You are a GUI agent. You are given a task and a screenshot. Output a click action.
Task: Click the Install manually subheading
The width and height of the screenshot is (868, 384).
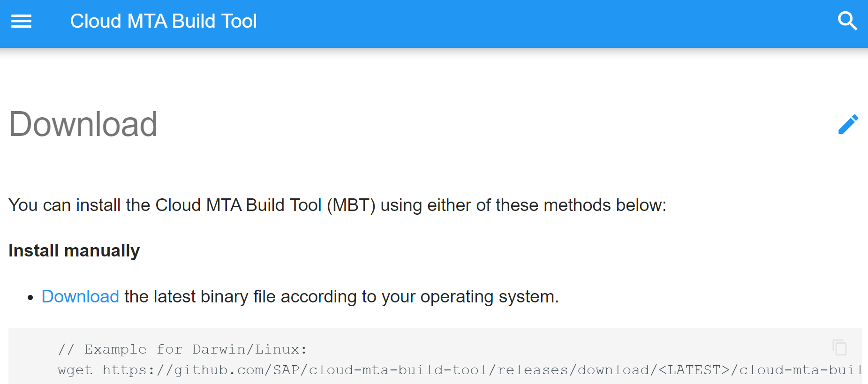click(74, 251)
